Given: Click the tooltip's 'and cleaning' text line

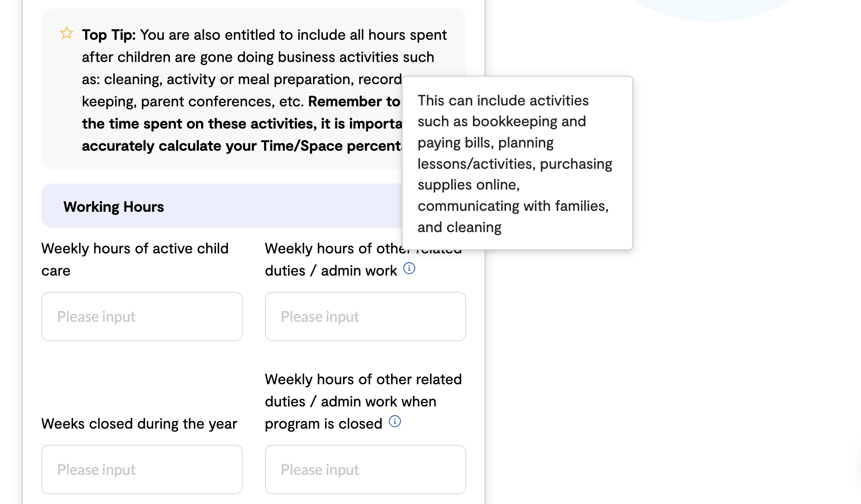Looking at the screenshot, I should 460,227.
